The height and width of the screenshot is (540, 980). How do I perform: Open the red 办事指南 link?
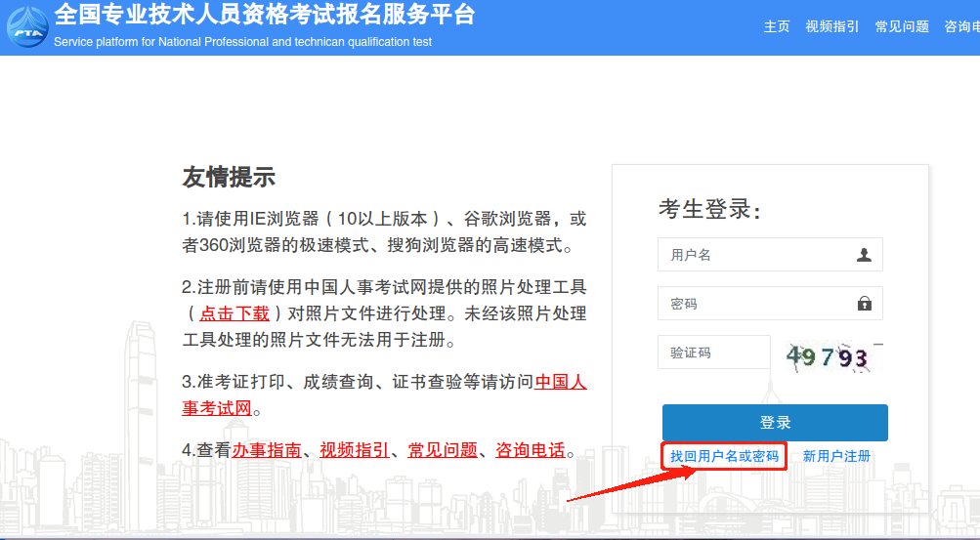coord(267,450)
